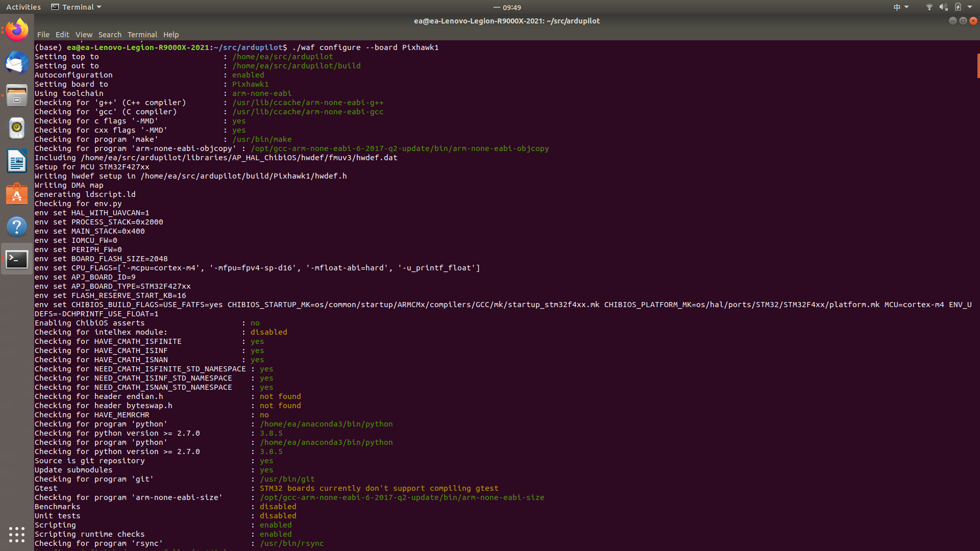Click Activities in the top bar

pyautogui.click(x=23, y=7)
